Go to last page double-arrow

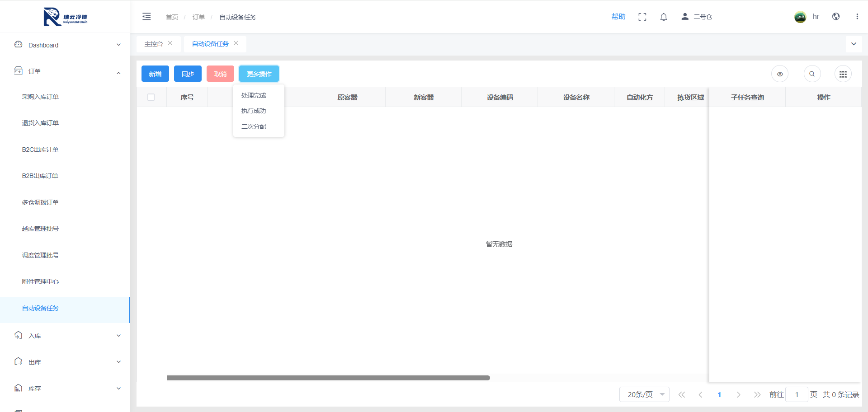point(757,394)
